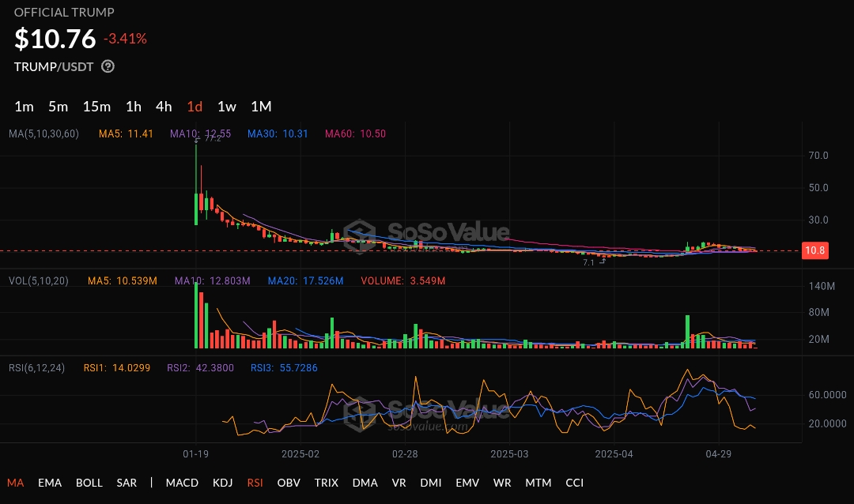Click the MA30: 10.31 legend value
The image size is (854, 504).
pyautogui.click(x=278, y=134)
